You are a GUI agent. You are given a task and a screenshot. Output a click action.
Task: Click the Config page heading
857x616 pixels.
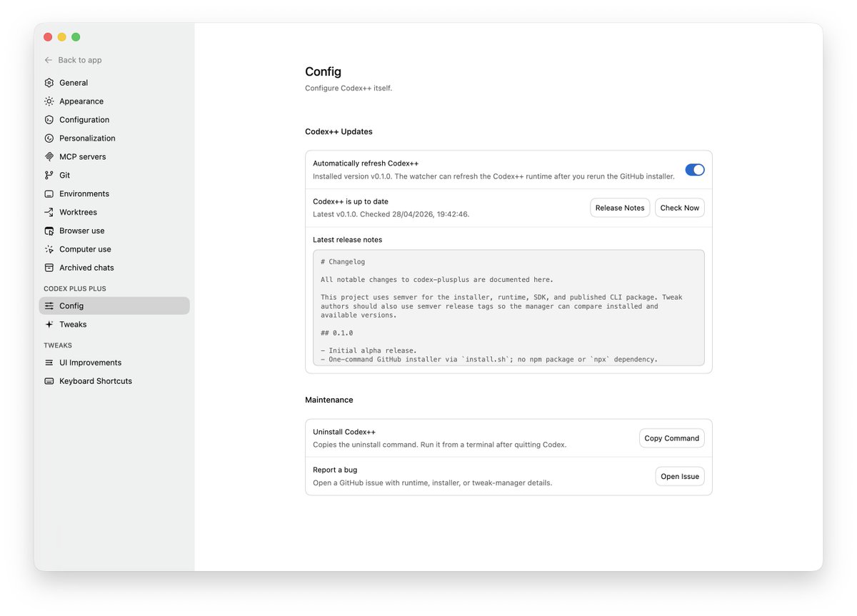click(324, 72)
